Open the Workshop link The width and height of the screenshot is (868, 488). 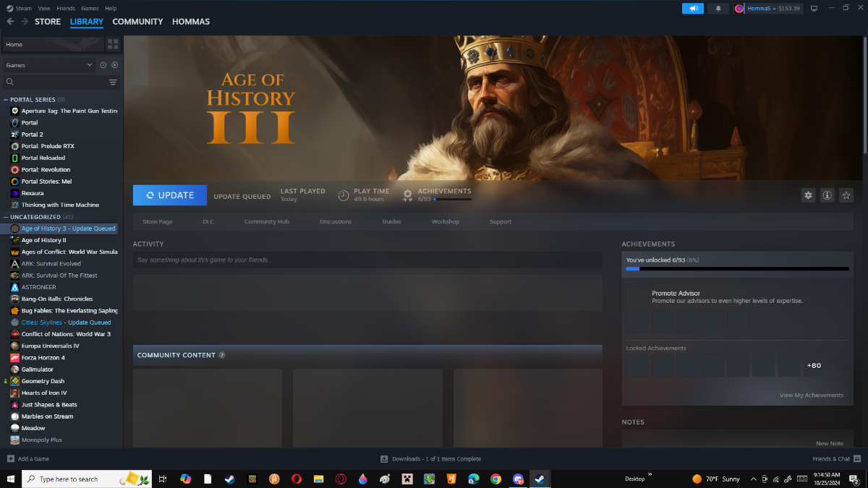coord(446,222)
